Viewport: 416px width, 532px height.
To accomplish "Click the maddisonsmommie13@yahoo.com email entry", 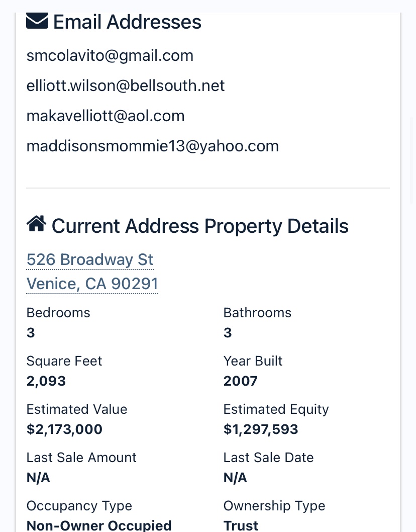I will pyautogui.click(x=153, y=146).
